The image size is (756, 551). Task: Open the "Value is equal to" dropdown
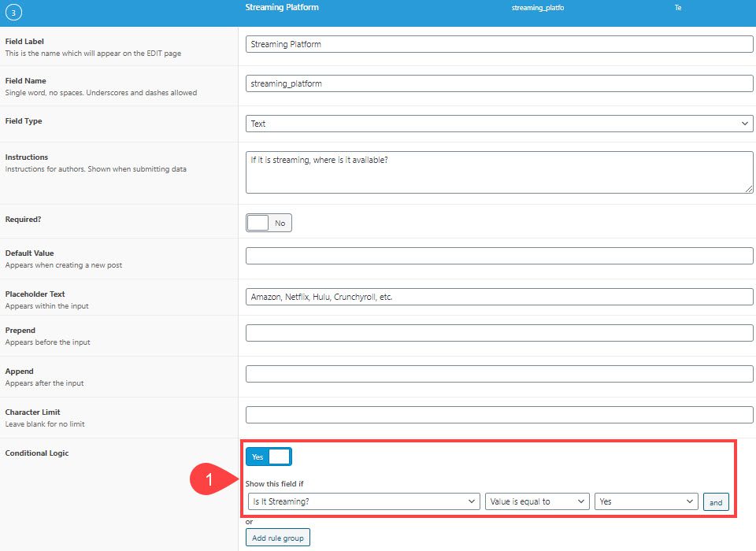(x=537, y=501)
